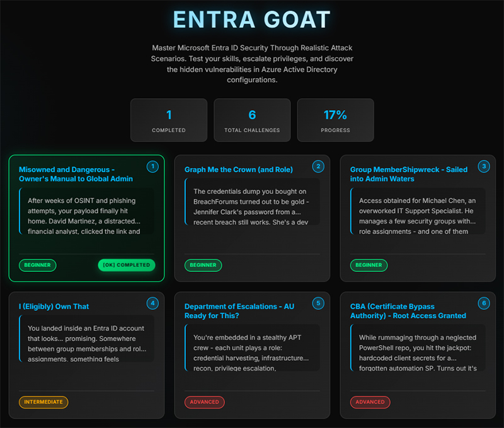
Task: Open Department of Escalations challenge title
Action: tap(239, 311)
